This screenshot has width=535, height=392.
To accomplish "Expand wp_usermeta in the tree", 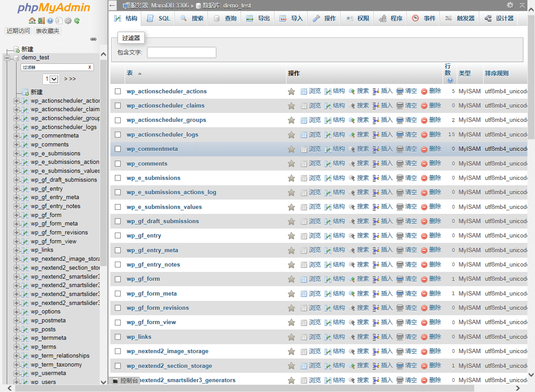I will (16, 374).
